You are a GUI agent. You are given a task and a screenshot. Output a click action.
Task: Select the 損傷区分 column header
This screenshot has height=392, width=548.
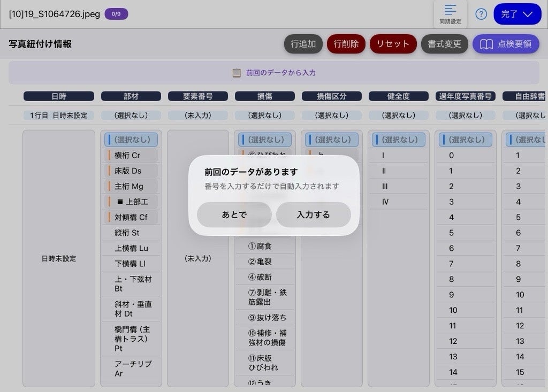(x=332, y=96)
